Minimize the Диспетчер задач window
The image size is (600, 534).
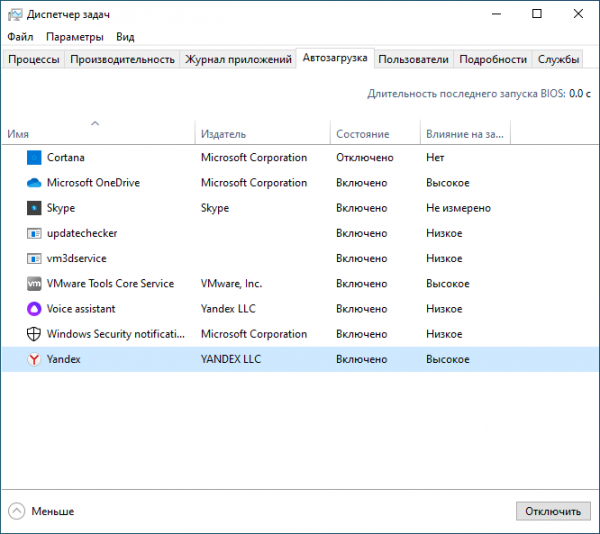496,14
